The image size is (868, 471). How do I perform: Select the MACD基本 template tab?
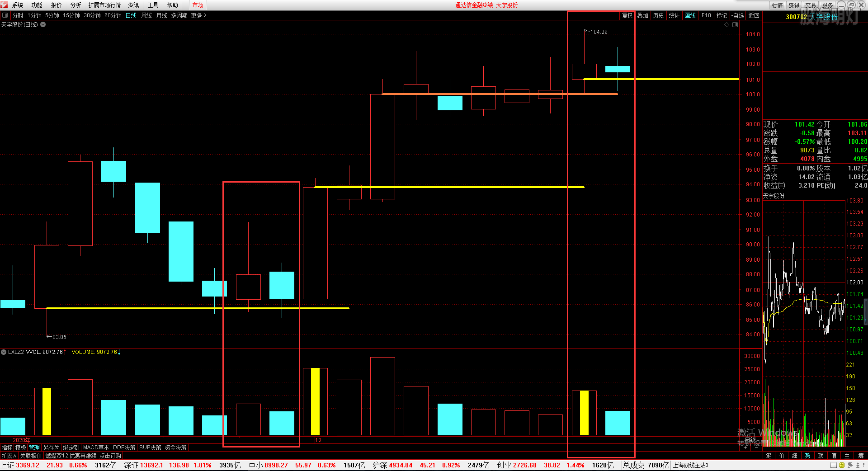point(96,447)
